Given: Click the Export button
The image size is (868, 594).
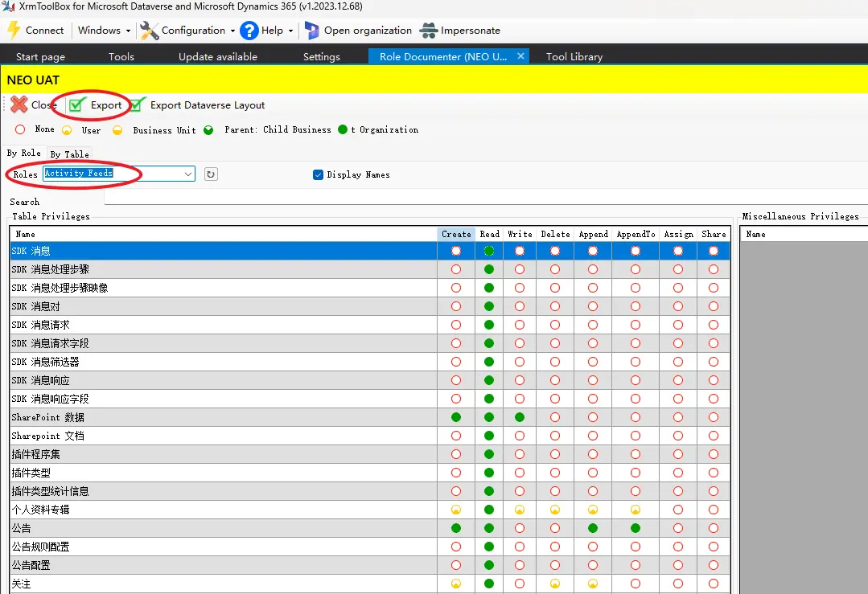Looking at the screenshot, I should pos(105,105).
